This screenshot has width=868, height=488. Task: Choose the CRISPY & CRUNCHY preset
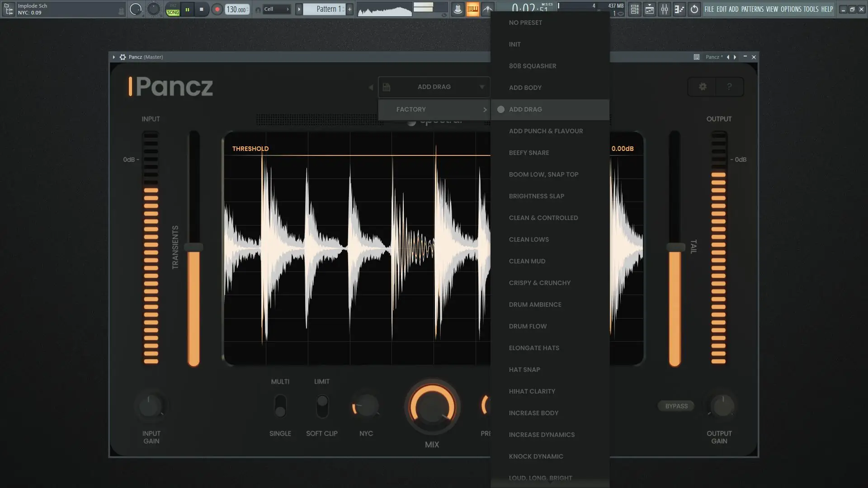pos(539,283)
